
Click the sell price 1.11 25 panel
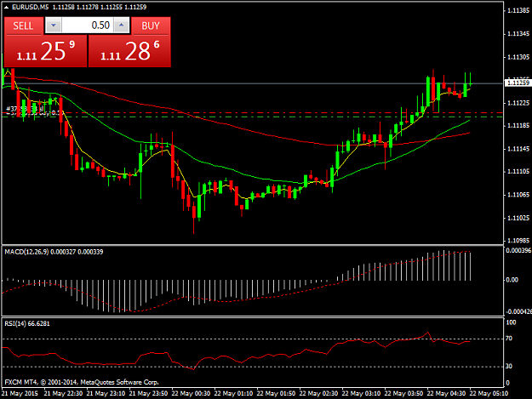pos(45,51)
